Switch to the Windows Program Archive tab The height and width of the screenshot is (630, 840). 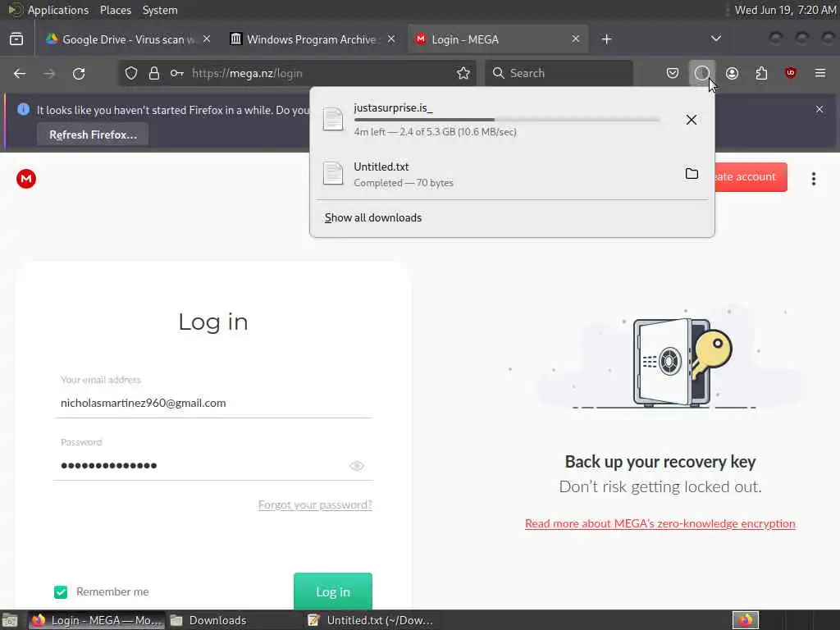pyautogui.click(x=313, y=39)
